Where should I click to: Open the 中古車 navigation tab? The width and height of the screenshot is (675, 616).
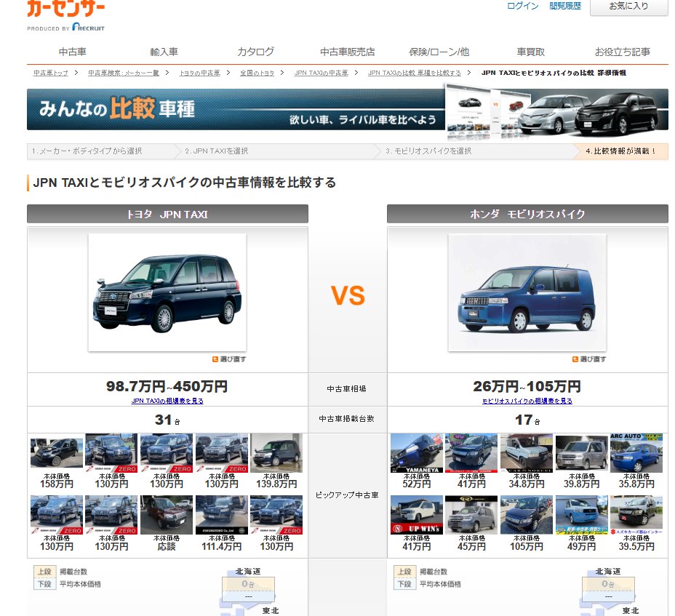[x=72, y=52]
